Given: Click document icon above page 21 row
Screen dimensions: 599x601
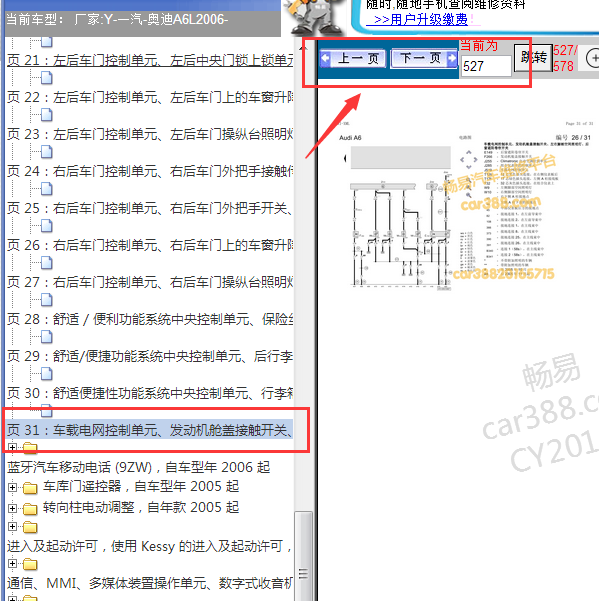Looking at the screenshot, I should click(x=46, y=42).
